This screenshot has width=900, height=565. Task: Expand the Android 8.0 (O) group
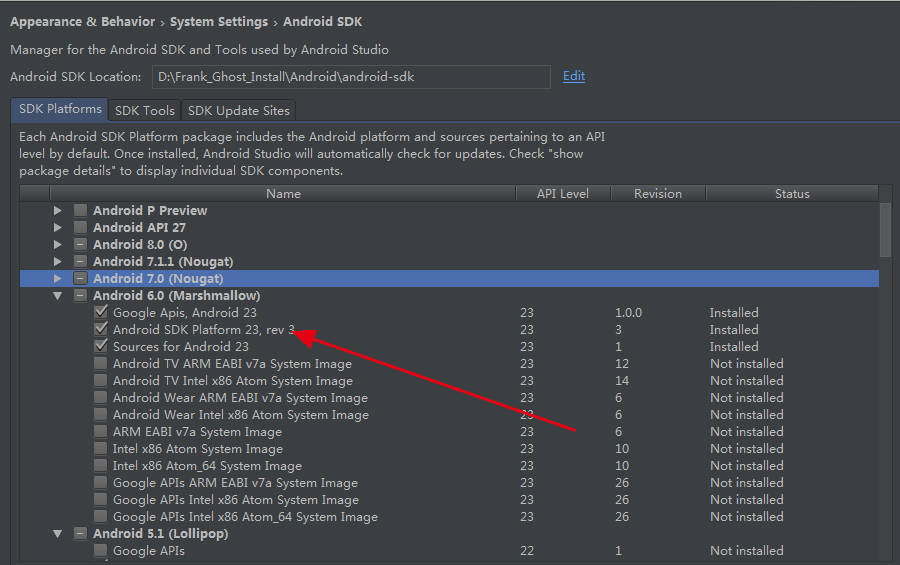tap(57, 245)
